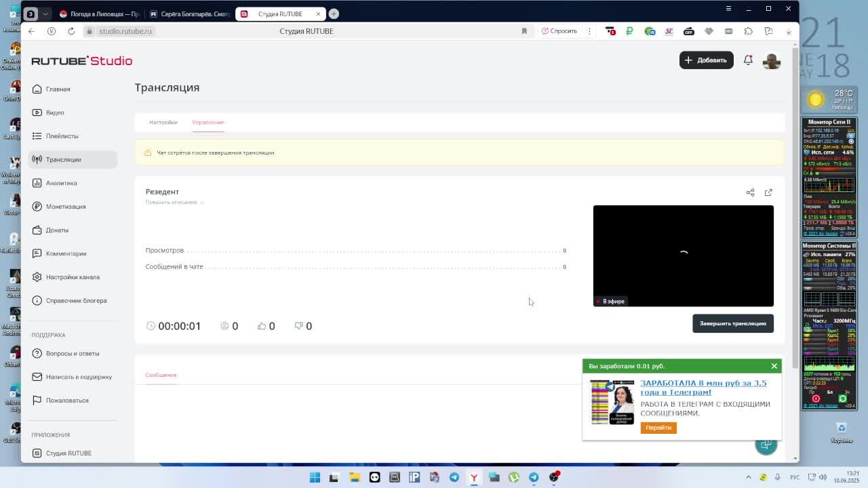Open File Explorer from the taskbar
Viewport: 868px width, 488px height.
(355, 477)
